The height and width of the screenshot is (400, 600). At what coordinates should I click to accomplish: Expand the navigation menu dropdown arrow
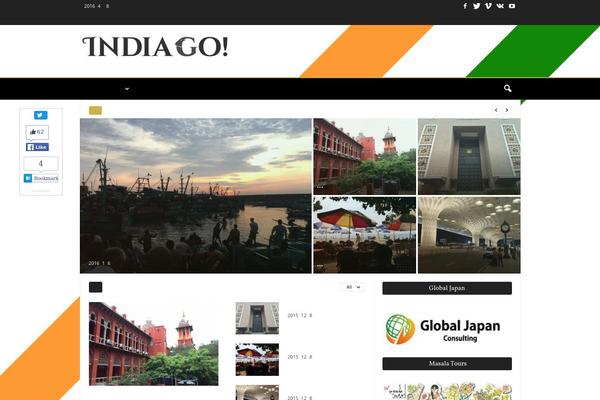point(127,89)
